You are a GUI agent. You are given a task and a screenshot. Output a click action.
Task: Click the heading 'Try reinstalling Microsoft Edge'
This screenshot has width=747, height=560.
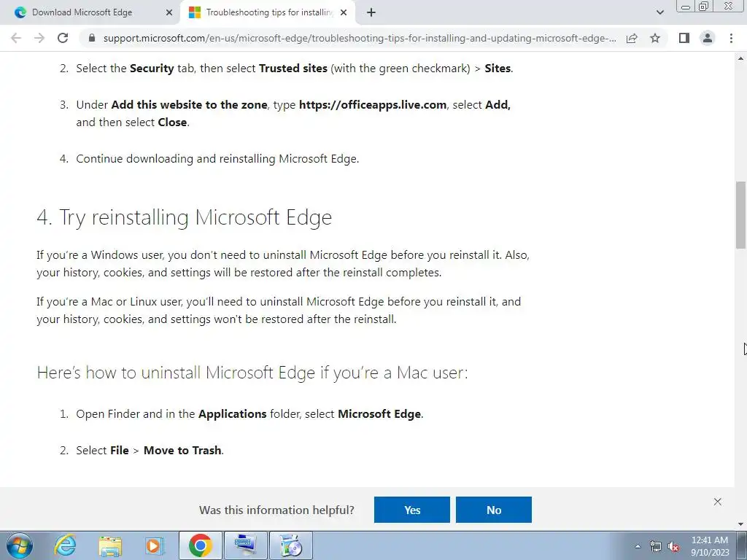click(x=184, y=217)
